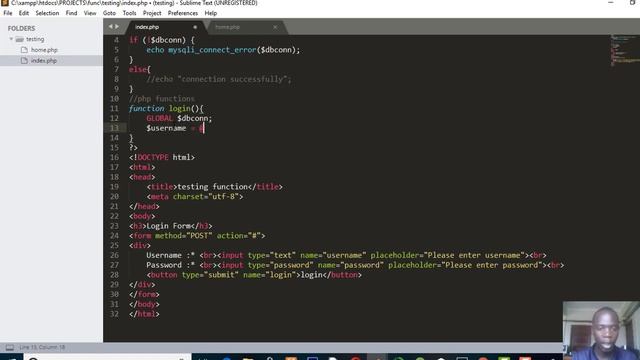Close the home.php tab

(x=275, y=27)
